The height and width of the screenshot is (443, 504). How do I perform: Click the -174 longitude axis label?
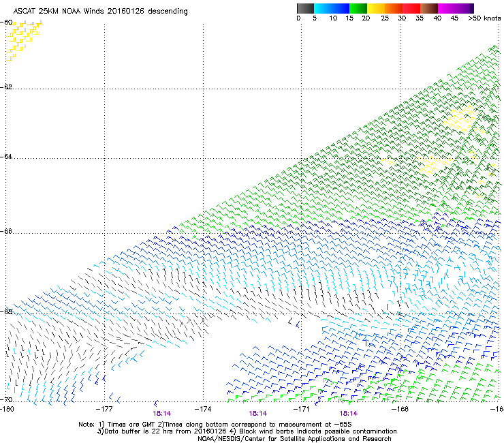coord(203,409)
